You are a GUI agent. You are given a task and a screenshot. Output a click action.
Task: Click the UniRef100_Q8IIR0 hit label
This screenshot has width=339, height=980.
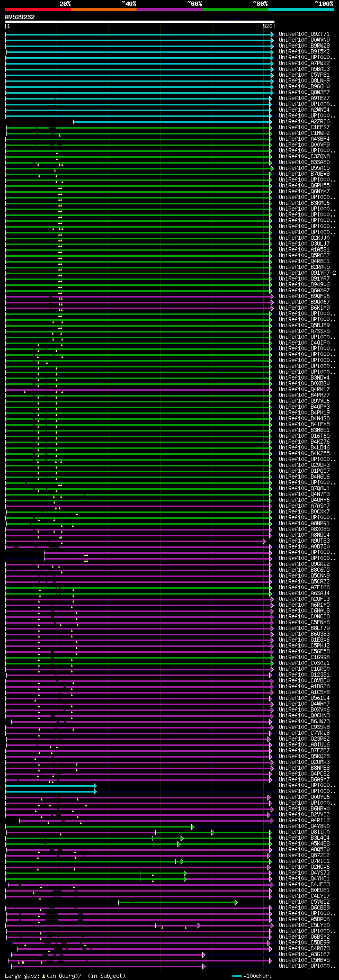pos(304,832)
